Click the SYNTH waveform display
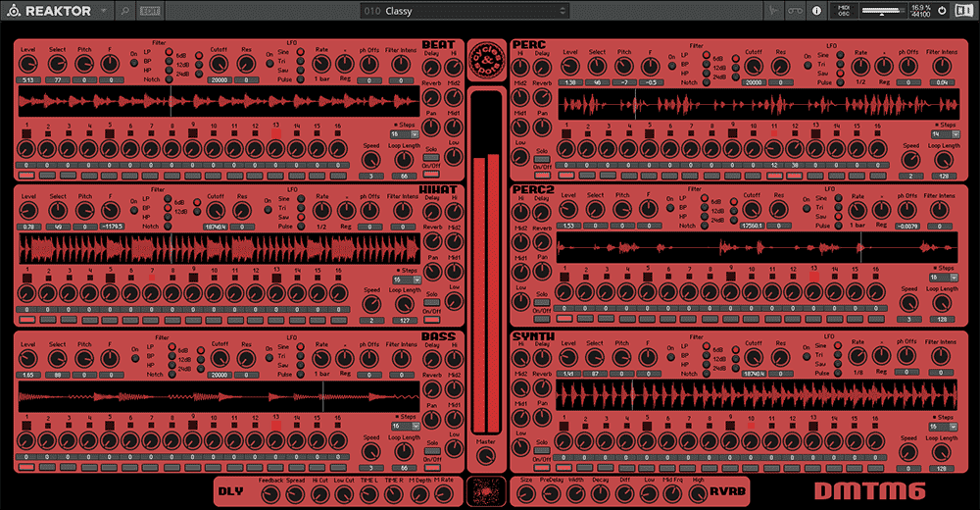The width and height of the screenshot is (980, 510). tap(757, 395)
